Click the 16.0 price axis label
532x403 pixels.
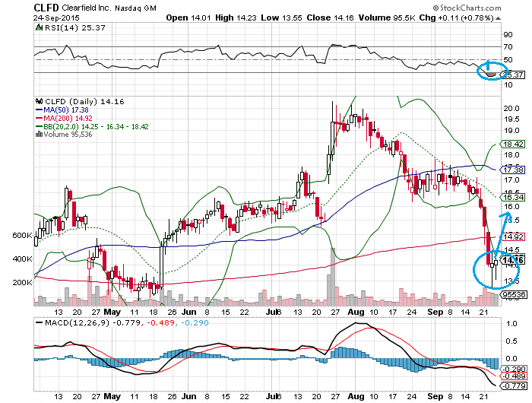511,206
